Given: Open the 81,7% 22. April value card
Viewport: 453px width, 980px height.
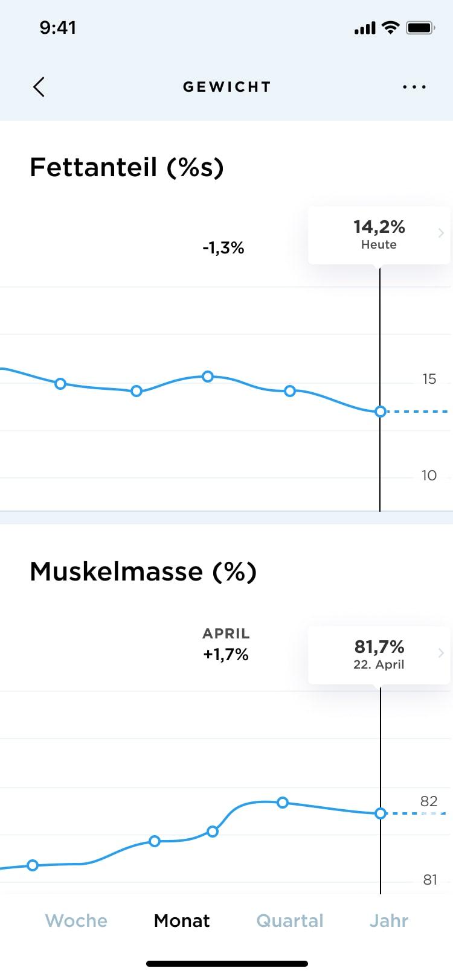Looking at the screenshot, I should click(379, 655).
